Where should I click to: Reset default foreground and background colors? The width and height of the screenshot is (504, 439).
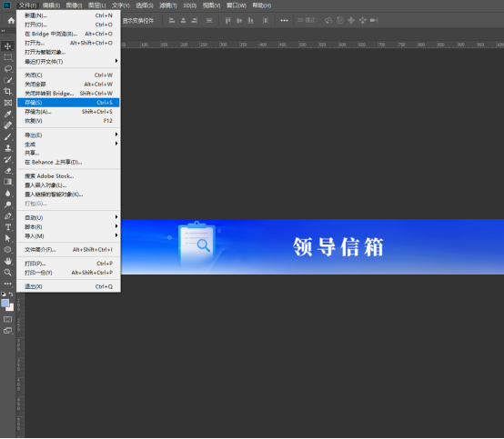pos(4,294)
